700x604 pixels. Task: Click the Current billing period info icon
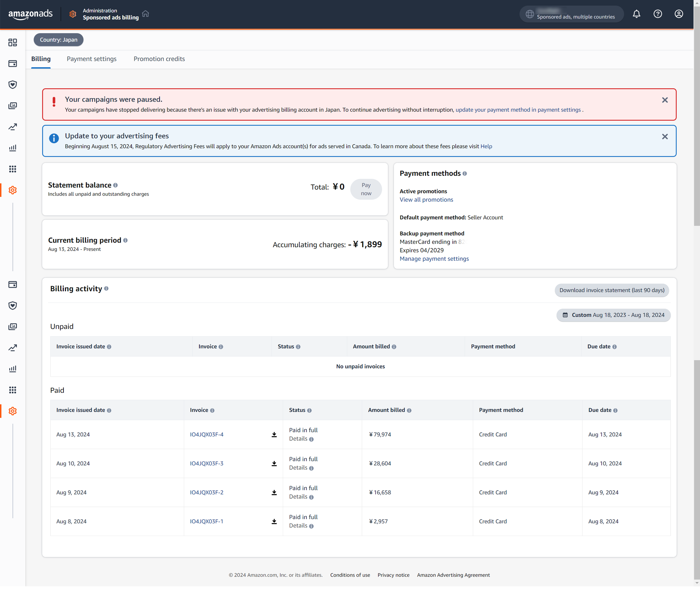(125, 240)
